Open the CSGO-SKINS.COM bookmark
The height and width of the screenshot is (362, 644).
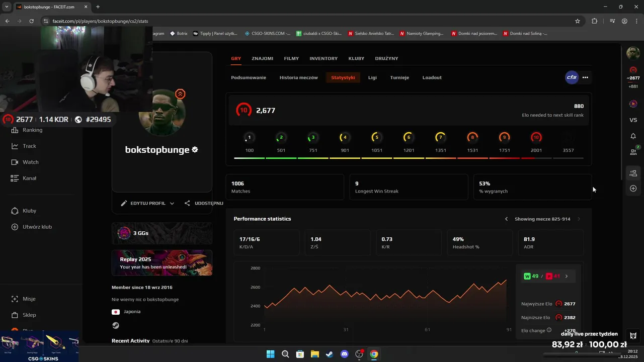[268, 34]
